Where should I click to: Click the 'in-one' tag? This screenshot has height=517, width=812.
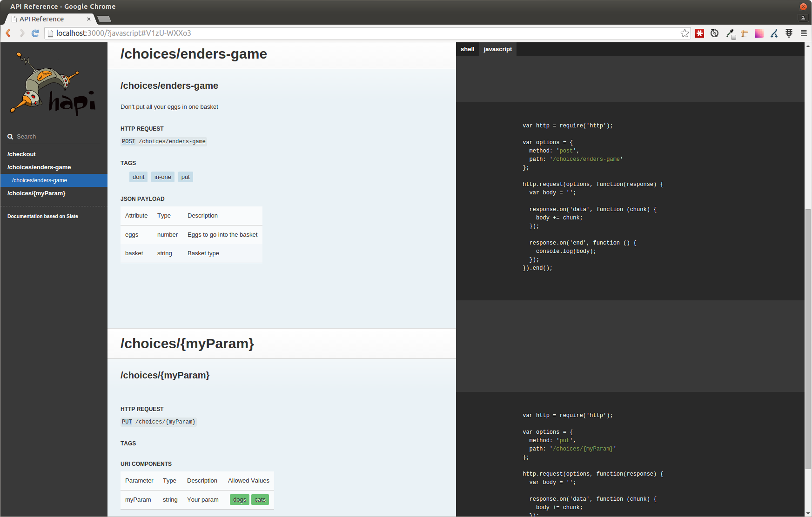[163, 177]
